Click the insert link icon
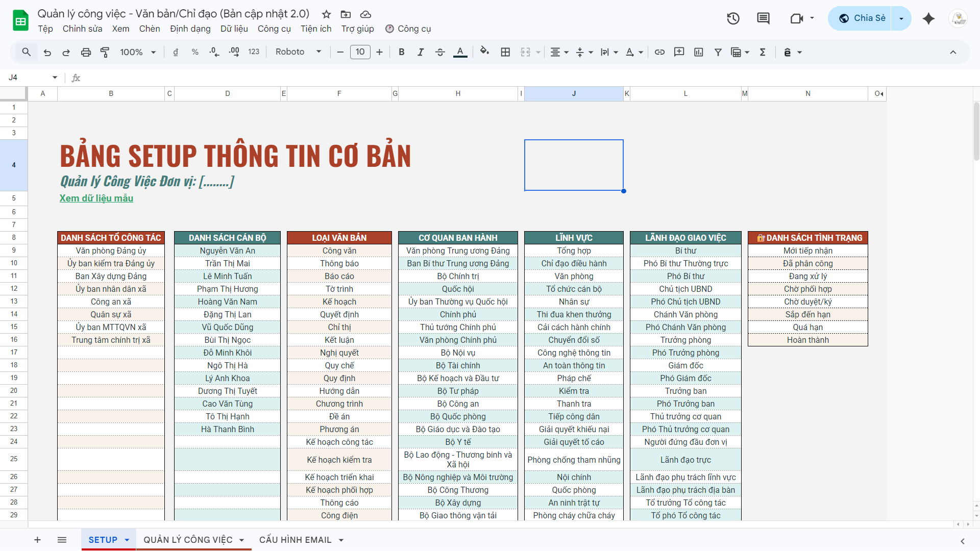This screenshot has height=551, width=980. coord(659,52)
